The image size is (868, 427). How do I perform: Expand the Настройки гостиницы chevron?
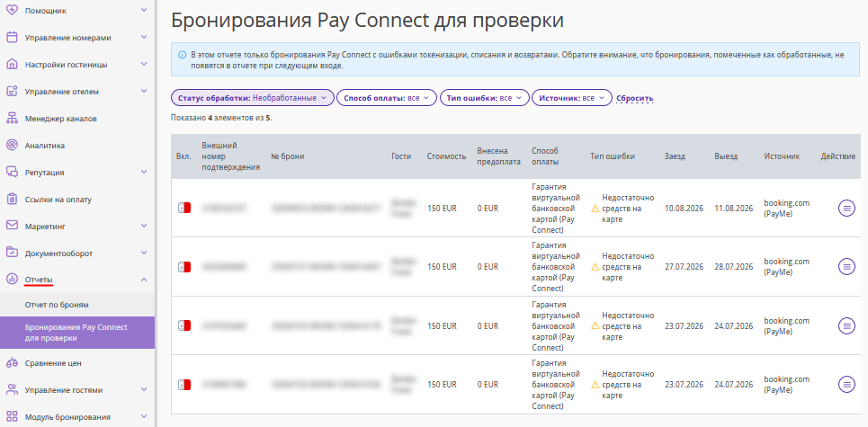click(144, 64)
